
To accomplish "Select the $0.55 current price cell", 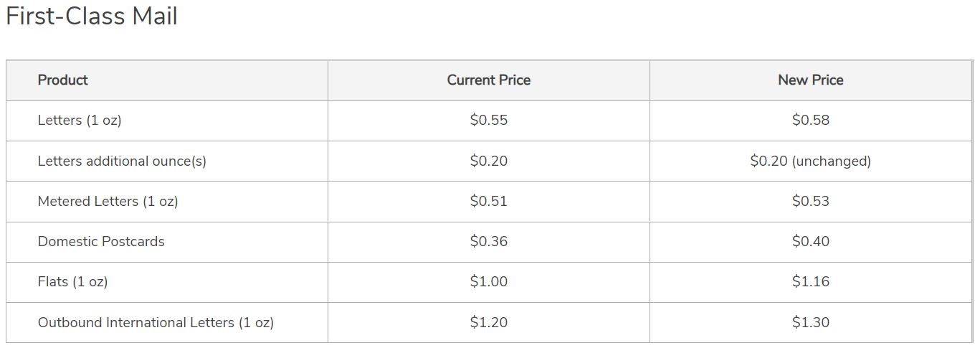I will point(489,121).
